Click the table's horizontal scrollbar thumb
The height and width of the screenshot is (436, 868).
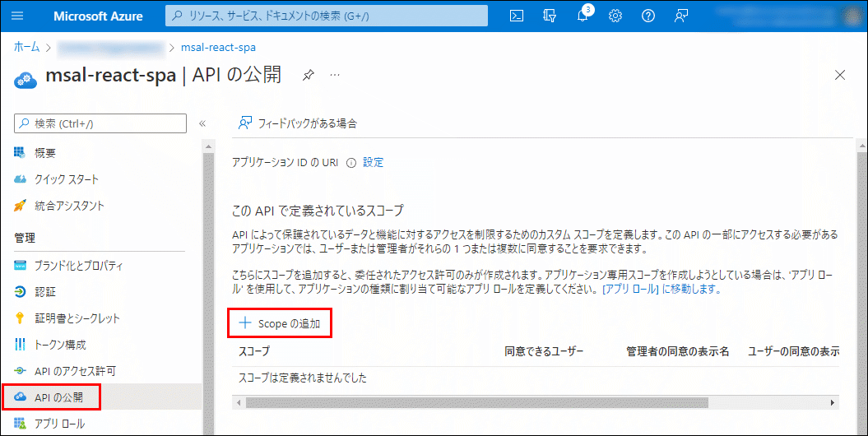point(477,403)
